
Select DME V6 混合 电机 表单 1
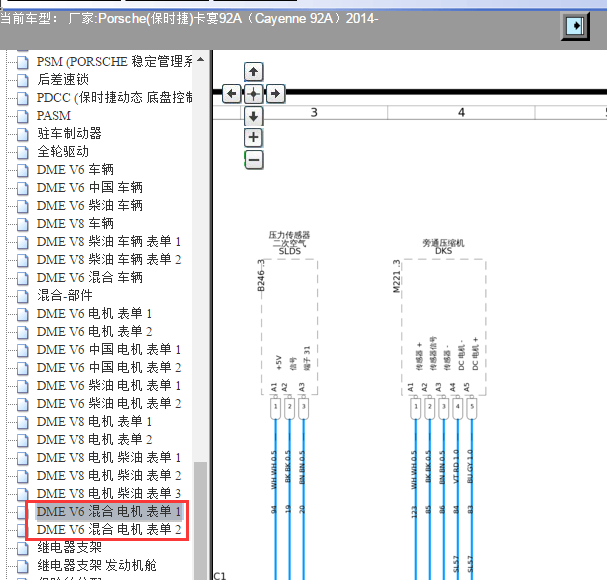[x=109, y=511]
